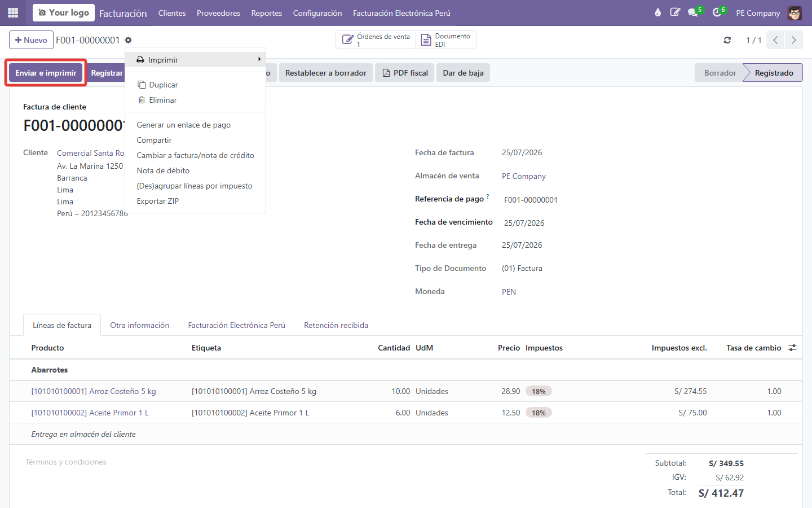This screenshot has width=812, height=508.
Task: Click the refresh record icon
Action: coord(727,40)
